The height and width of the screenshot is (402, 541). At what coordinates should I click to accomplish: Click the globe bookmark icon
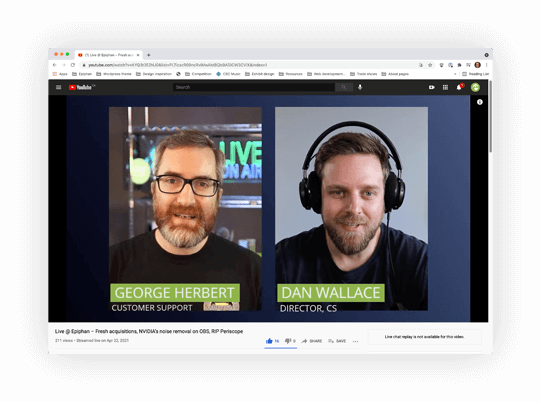178,74
